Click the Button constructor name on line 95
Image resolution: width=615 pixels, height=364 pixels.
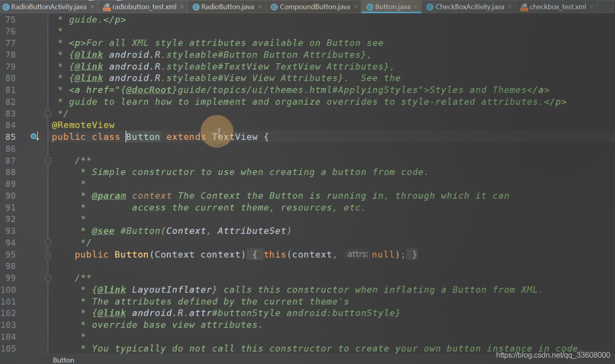click(x=132, y=255)
